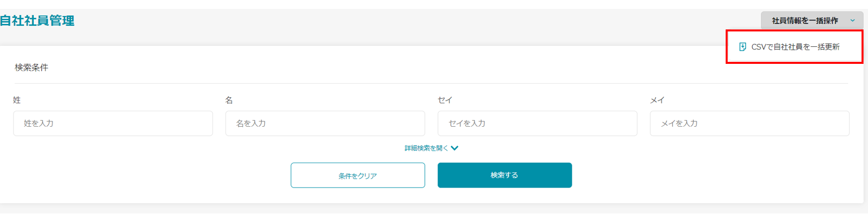Click the 自社社員管理 page heading

37,20
